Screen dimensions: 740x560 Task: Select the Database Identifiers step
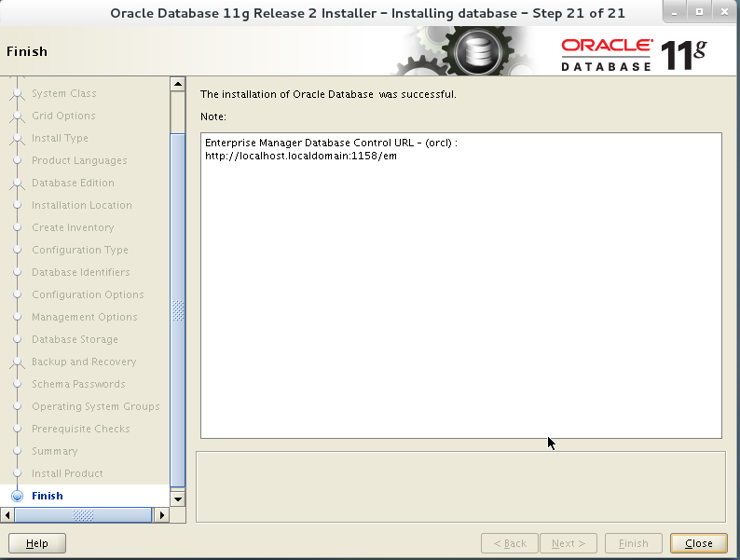tap(81, 272)
